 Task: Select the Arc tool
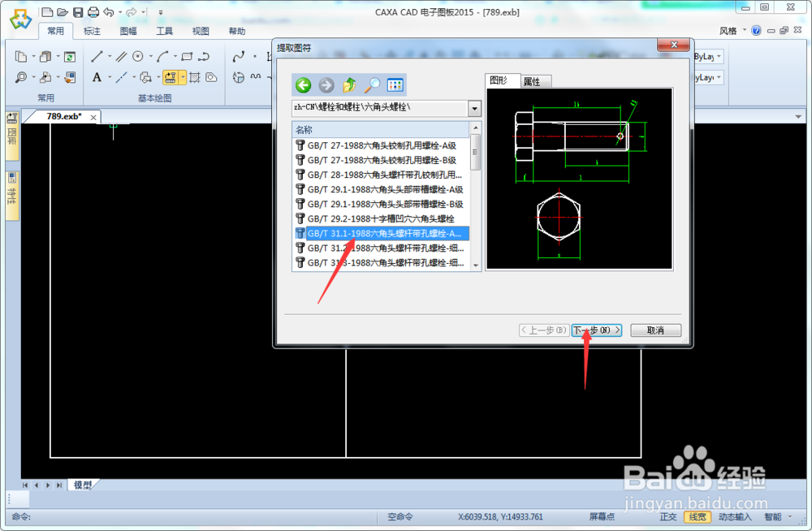pyautogui.click(x=162, y=57)
